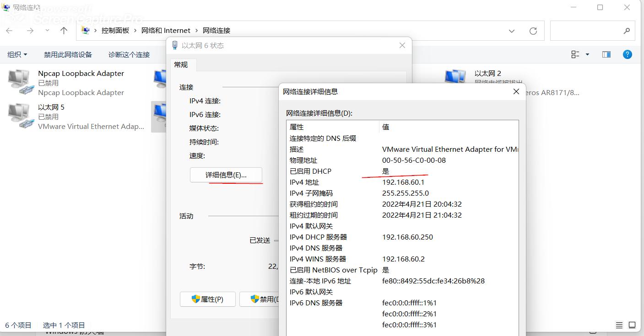The width and height of the screenshot is (644, 336).
Task: Click inside the search box
Action: click(590, 31)
